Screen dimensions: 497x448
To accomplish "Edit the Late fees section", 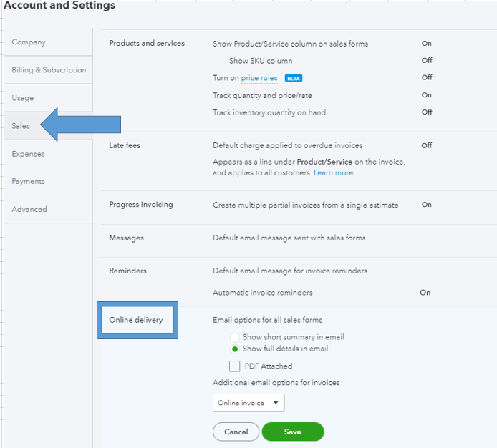I will coord(125,145).
